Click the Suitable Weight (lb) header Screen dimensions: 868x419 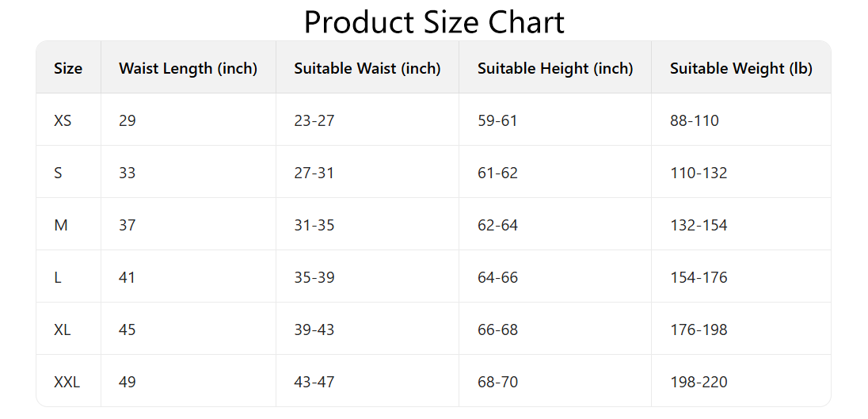740,69
